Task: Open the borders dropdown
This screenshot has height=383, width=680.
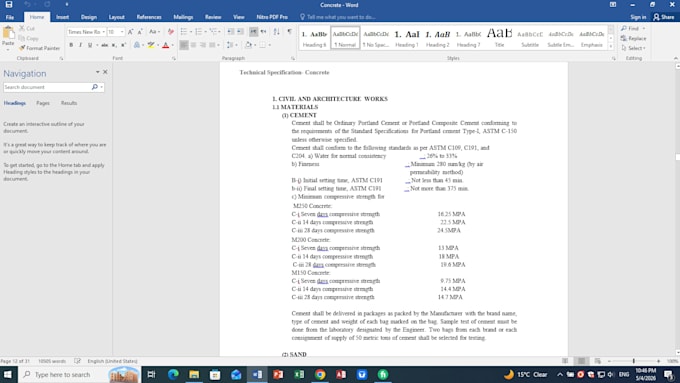Action: point(270,45)
